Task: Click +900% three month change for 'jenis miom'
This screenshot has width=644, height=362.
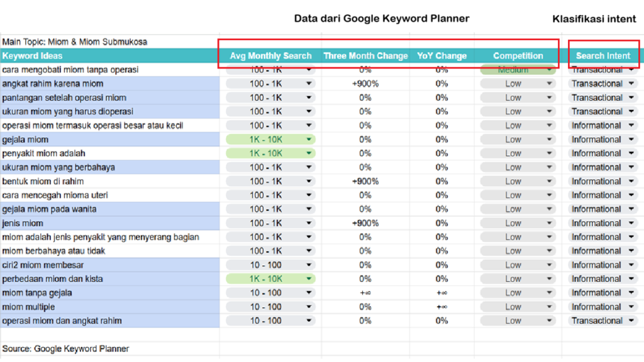Action: click(365, 223)
